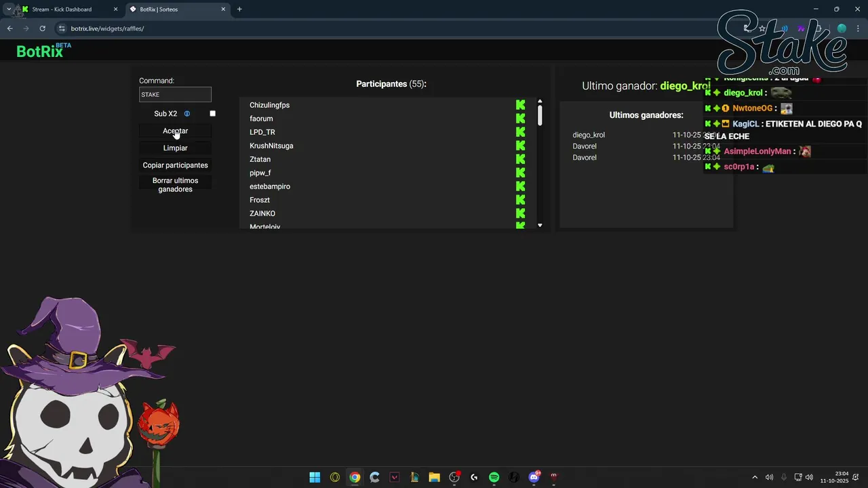The image size is (868, 488).
Task: Select participant LPD_TR
Action: click(x=262, y=132)
